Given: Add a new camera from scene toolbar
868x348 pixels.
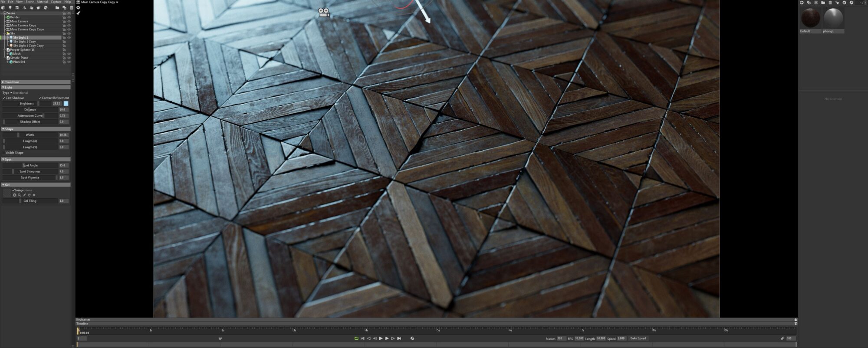Looking at the screenshot, I should 17,7.
